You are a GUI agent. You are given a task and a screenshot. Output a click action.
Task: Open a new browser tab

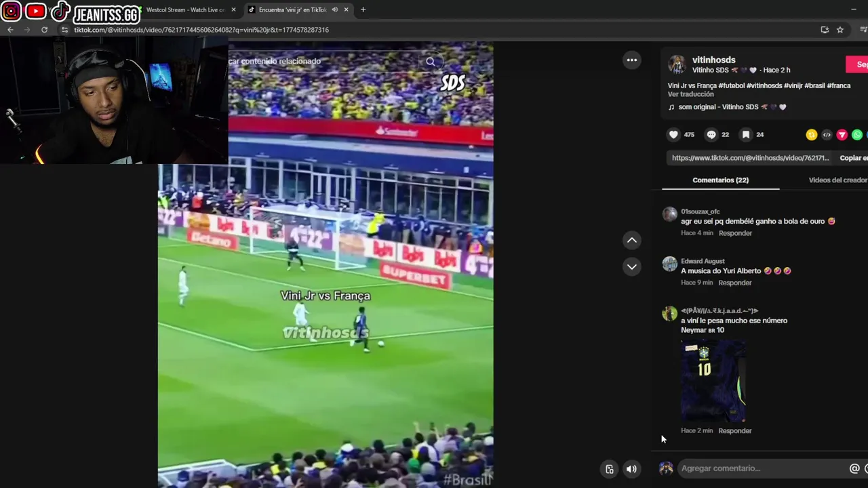(363, 9)
